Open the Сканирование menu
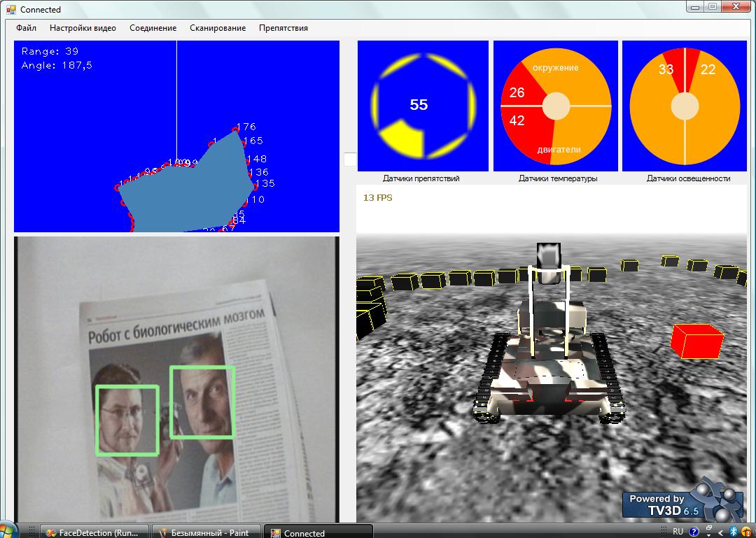 pyautogui.click(x=218, y=28)
